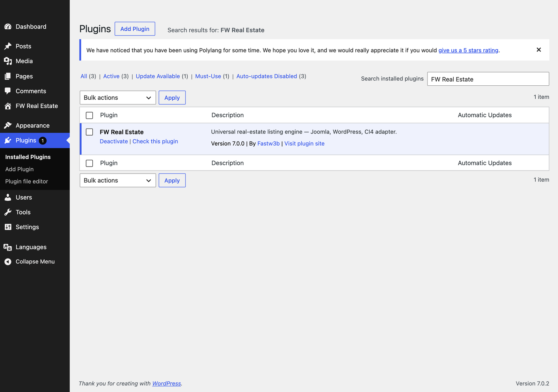Viewport: 558px width, 392px height.
Task: Click the Comments speech bubble icon
Action: pyautogui.click(x=8, y=91)
